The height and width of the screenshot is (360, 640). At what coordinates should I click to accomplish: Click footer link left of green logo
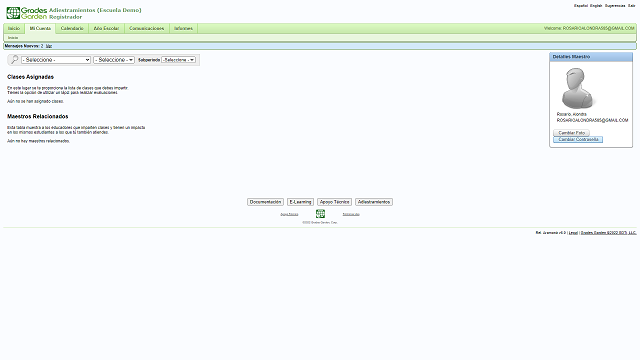point(289,214)
